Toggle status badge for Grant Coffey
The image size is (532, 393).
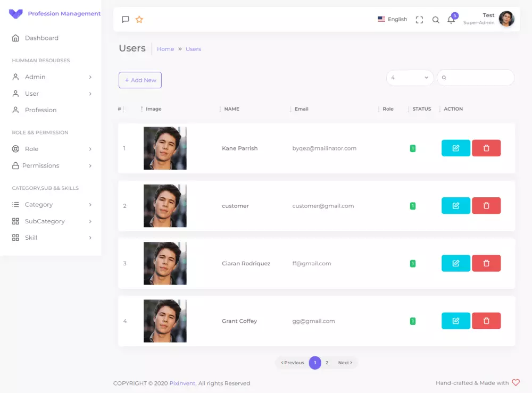pos(413,321)
